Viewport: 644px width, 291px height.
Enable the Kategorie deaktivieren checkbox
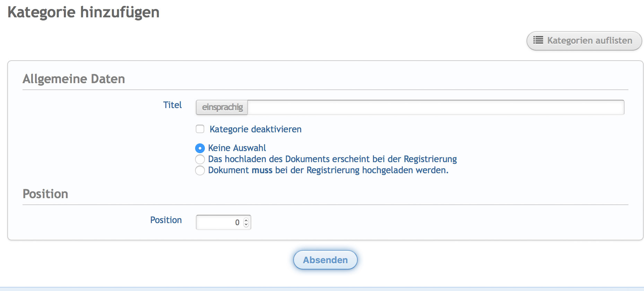click(200, 129)
